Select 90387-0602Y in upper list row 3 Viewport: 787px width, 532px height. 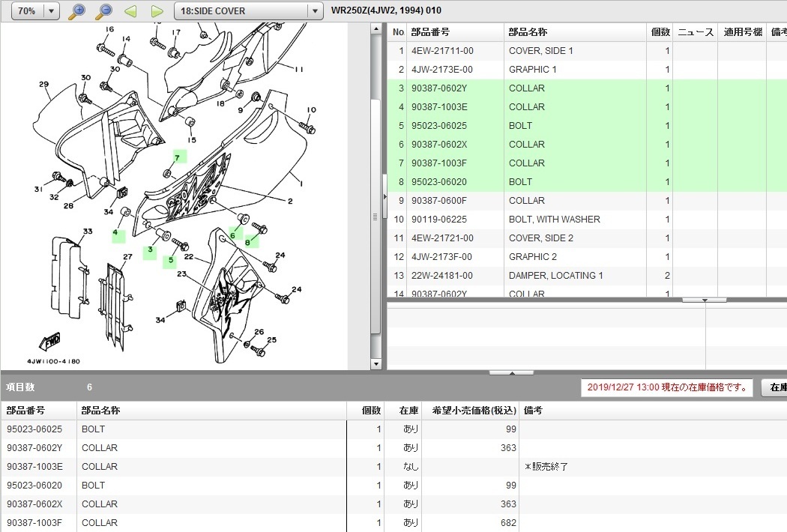pyautogui.click(x=439, y=88)
